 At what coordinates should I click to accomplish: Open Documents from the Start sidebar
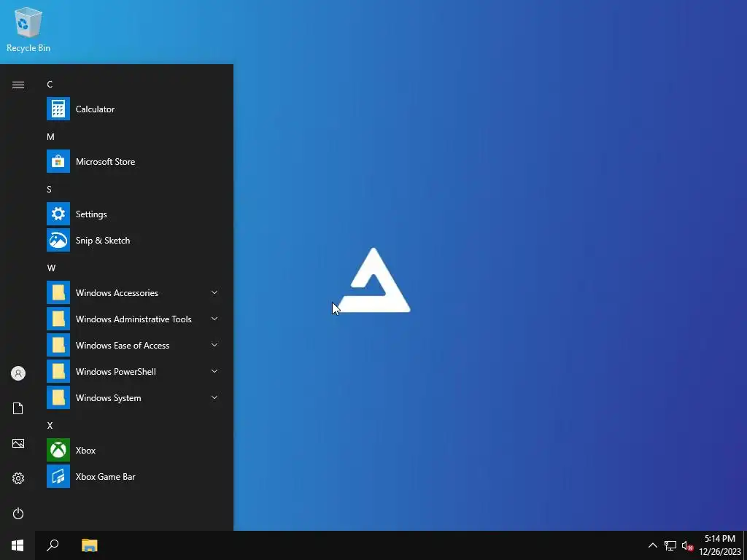pos(18,408)
